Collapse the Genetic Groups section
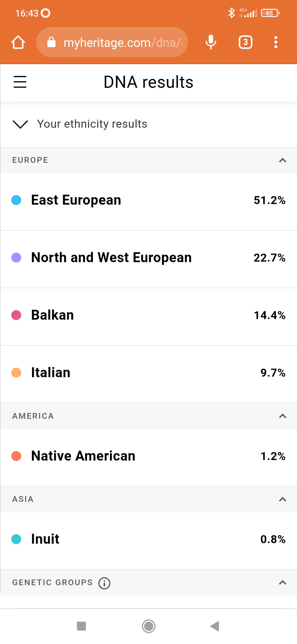 point(282,583)
